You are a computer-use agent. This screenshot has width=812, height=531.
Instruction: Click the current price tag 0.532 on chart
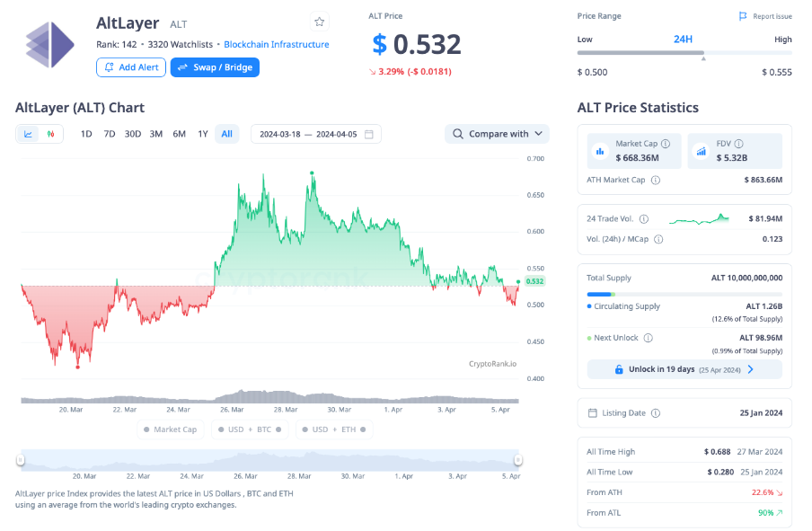[534, 281]
